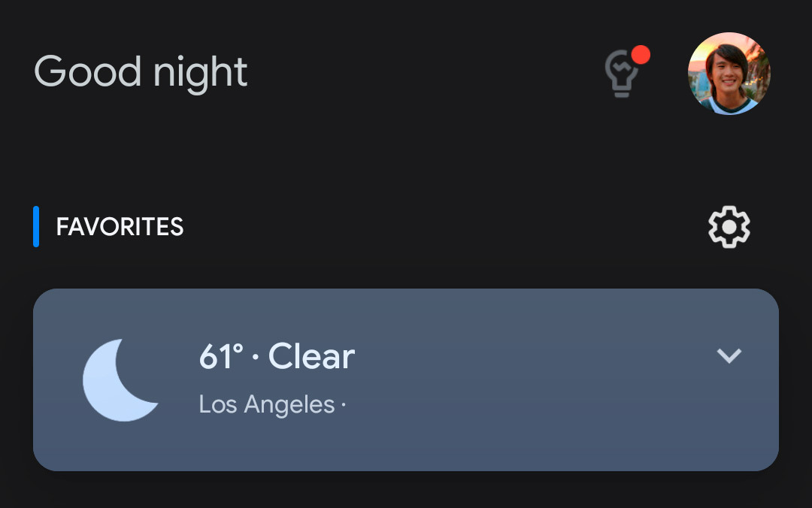The width and height of the screenshot is (812, 508).
Task: Click the blue bar beside FAVORITES
Action: [x=36, y=226]
